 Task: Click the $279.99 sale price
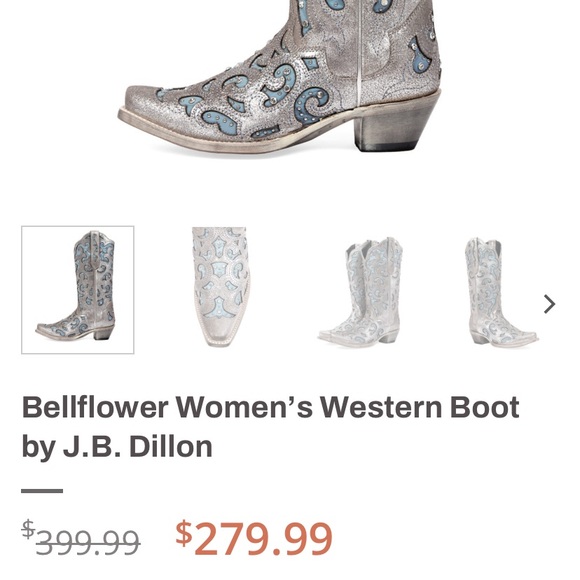[254, 538]
